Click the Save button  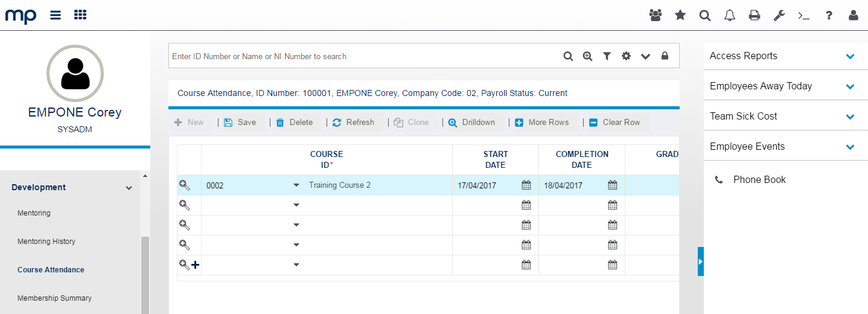240,122
